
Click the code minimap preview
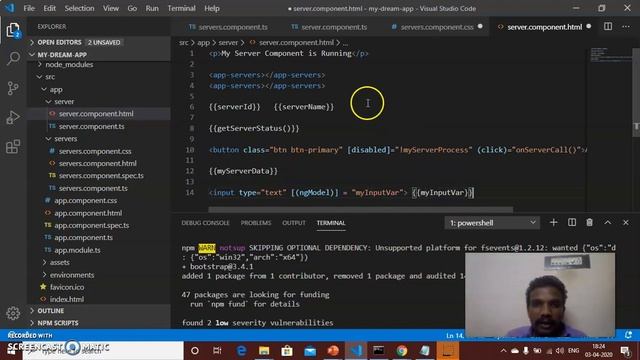pyautogui.click(x=610, y=55)
